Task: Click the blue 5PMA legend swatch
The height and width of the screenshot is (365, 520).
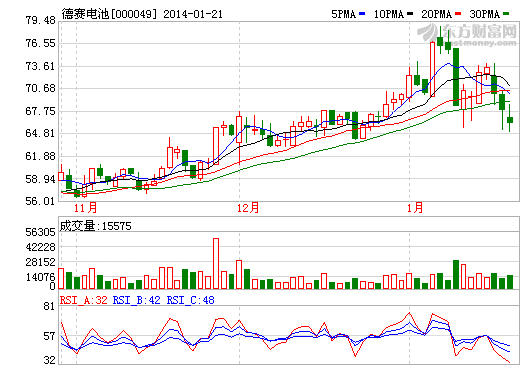Action: point(362,14)
